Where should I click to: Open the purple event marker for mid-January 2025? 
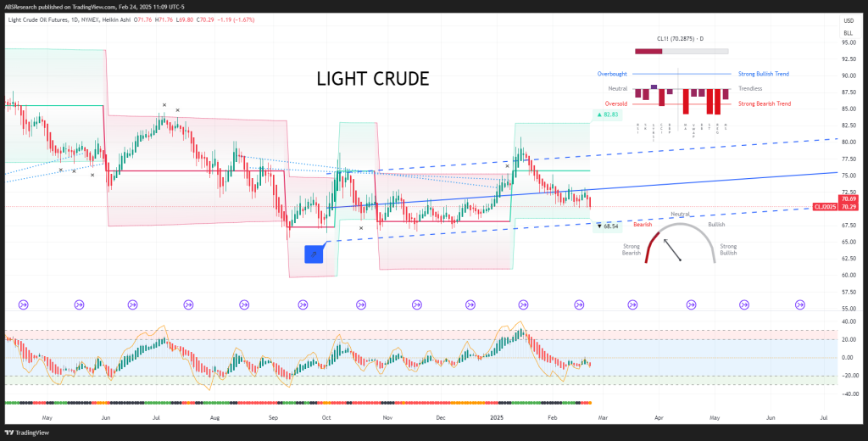click(523, 304)
